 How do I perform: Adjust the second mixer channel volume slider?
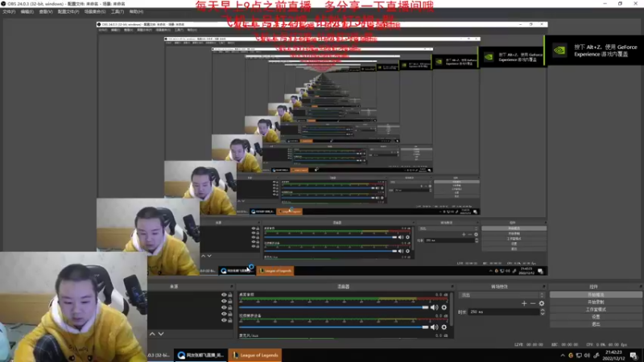pos(333,327)
